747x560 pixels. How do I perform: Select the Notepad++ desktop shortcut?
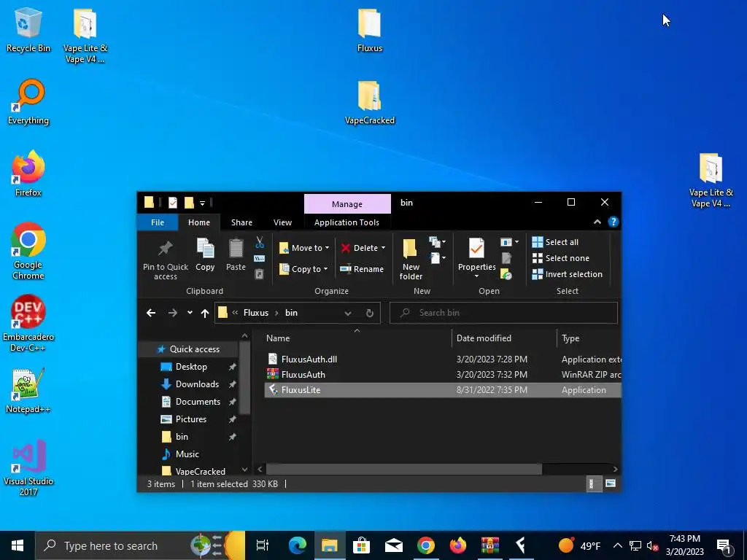pyautogui.click(x=28, y=391)
